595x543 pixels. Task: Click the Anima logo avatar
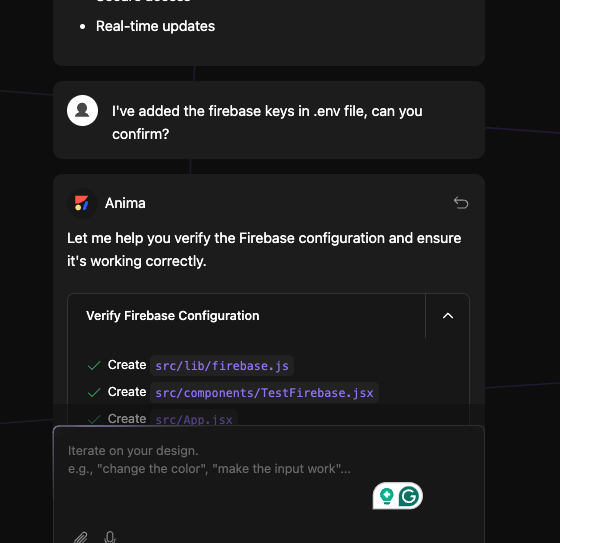pyautogui.click(x=82, y=203)
